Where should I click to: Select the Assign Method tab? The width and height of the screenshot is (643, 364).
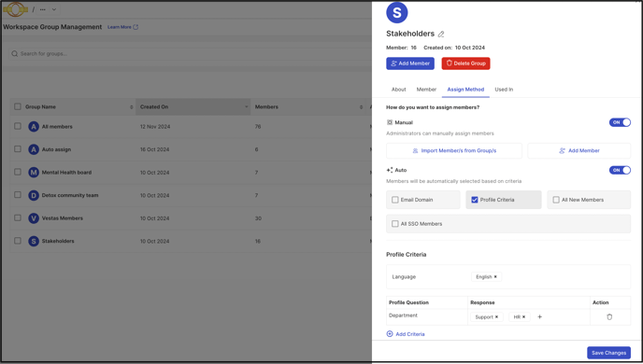point(465,90)
